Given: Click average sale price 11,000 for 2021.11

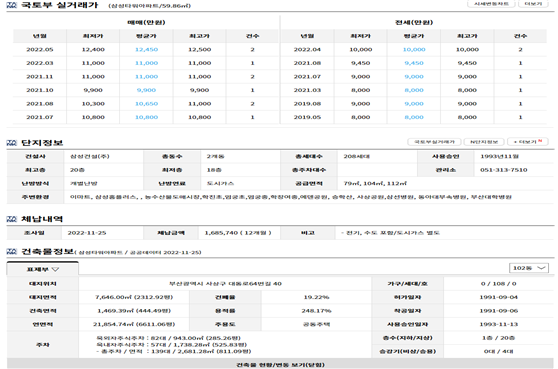Looking at the screenshot, I should click(x=146, y=77).
